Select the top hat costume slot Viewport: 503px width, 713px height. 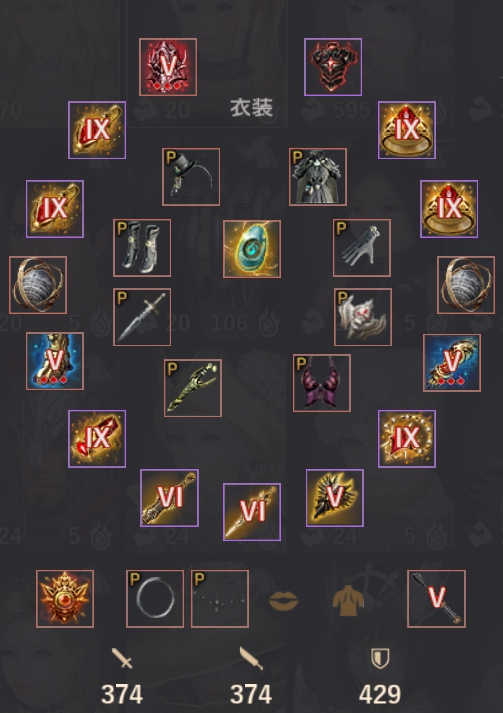coord(191,177)
